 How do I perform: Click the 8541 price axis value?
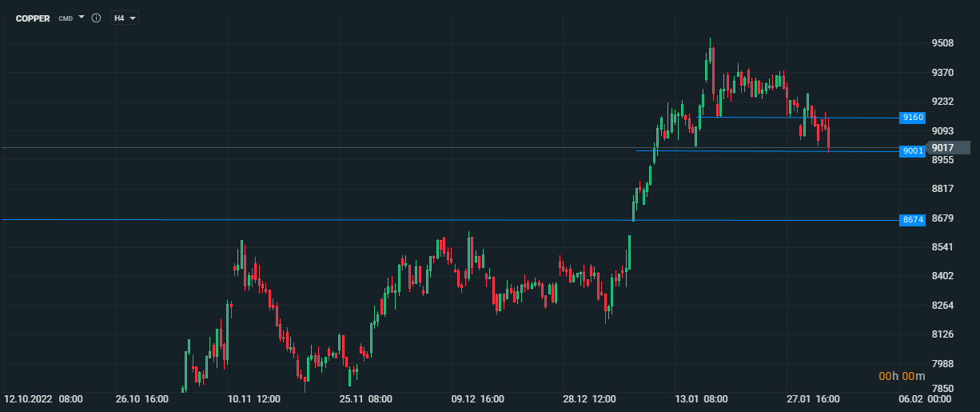click(942, 246)
